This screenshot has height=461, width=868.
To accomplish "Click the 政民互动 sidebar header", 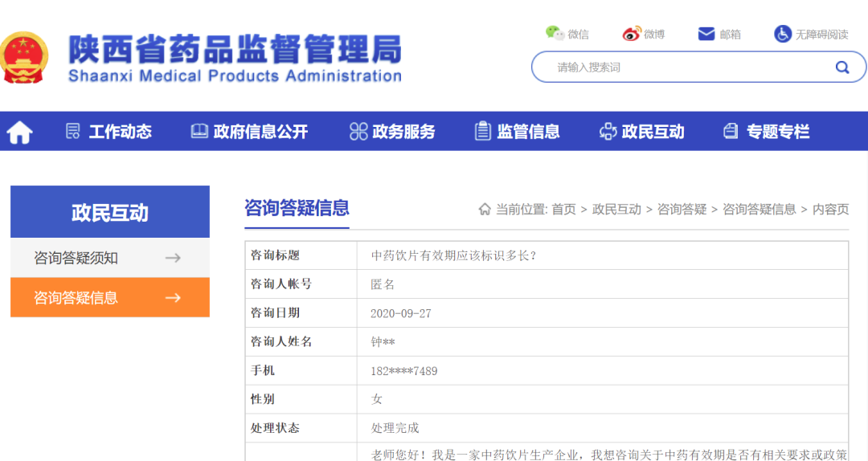I will click(110, 212).
